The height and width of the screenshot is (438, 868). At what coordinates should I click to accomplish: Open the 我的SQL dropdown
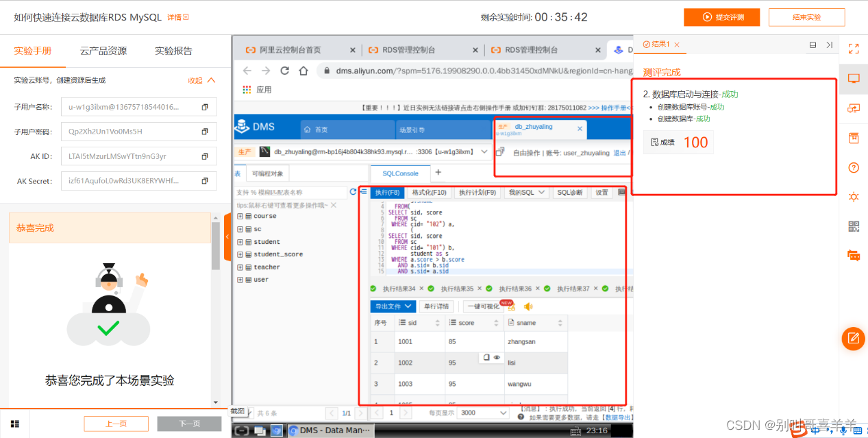(x=525, y=193)
